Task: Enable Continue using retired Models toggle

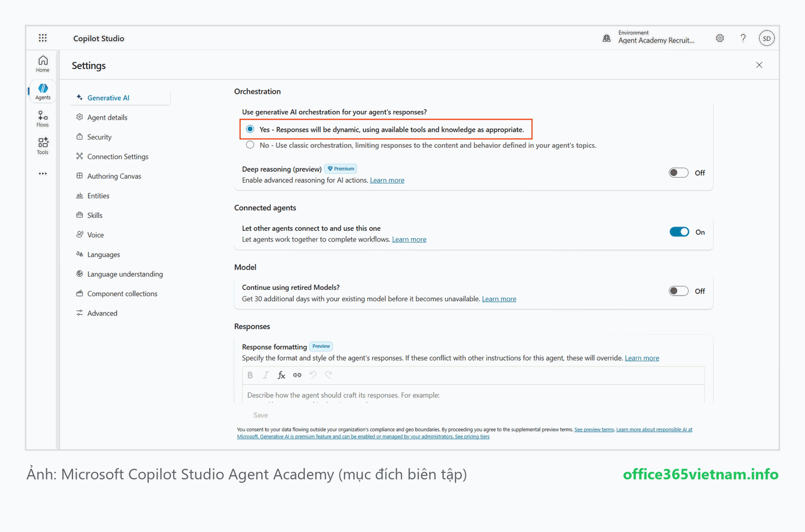Action: [678, 291]
